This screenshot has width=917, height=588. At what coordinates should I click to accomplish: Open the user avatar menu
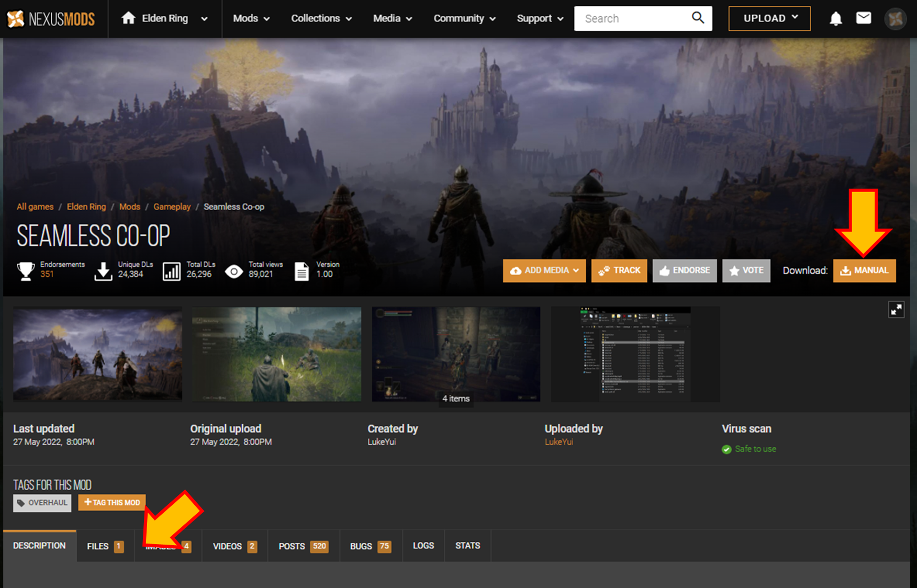click(x=896, y=19)
